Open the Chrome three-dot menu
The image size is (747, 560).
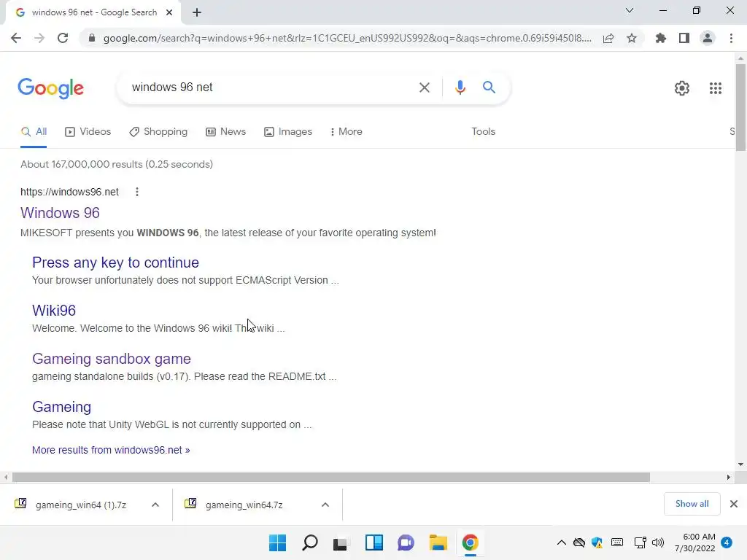(731, 38)
